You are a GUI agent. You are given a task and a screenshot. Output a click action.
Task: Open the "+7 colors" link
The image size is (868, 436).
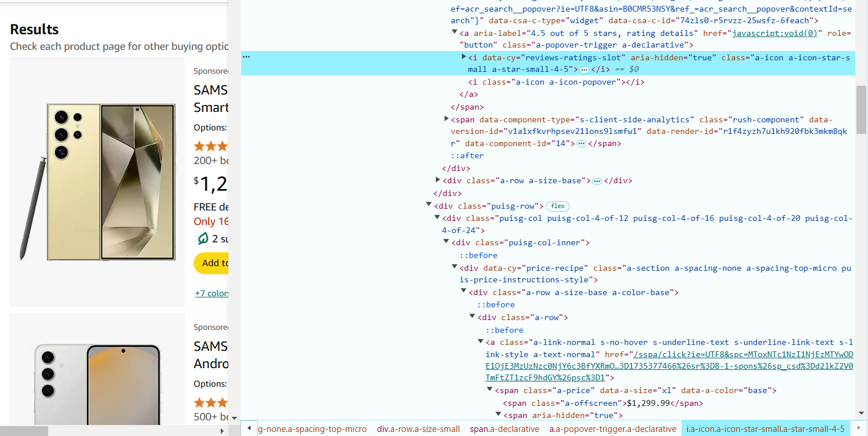pyautogui.click(x=211, y=293)
